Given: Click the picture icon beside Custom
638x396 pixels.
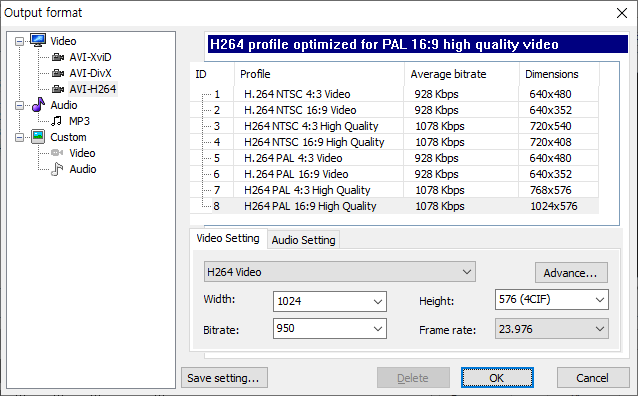Looking at the screenshot, I should (x=38, y=137).
